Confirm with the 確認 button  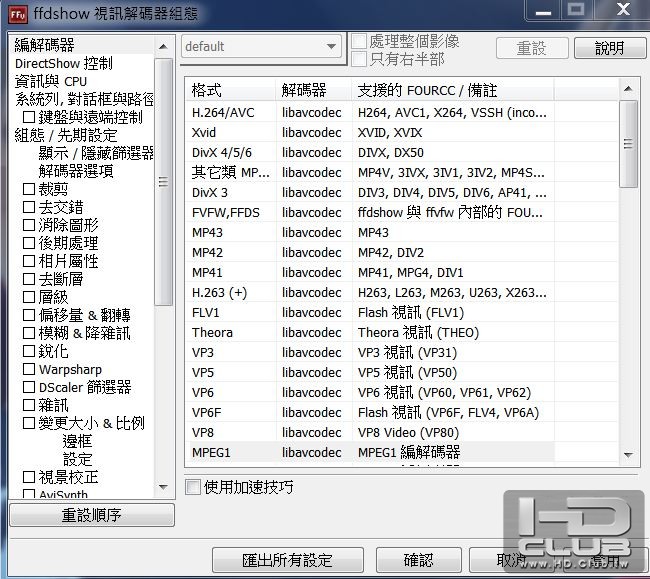pos(418,560)
